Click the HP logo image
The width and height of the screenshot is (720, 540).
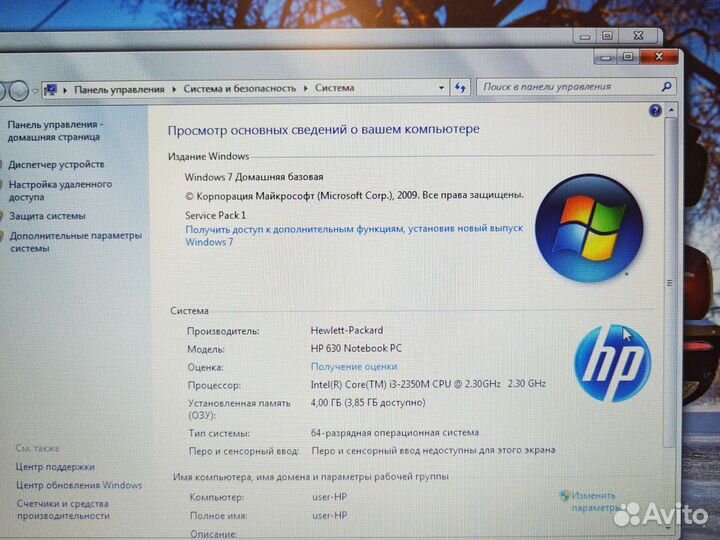pyautogui.click(x=613, y=363)
